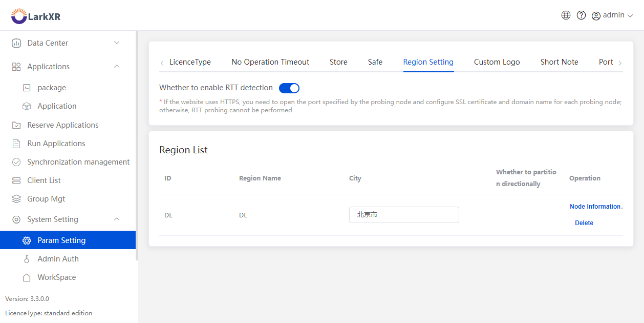The height and width of the screenshot is (323, 644).
Task: Switch to the Store tab
Action: [338, 62]
